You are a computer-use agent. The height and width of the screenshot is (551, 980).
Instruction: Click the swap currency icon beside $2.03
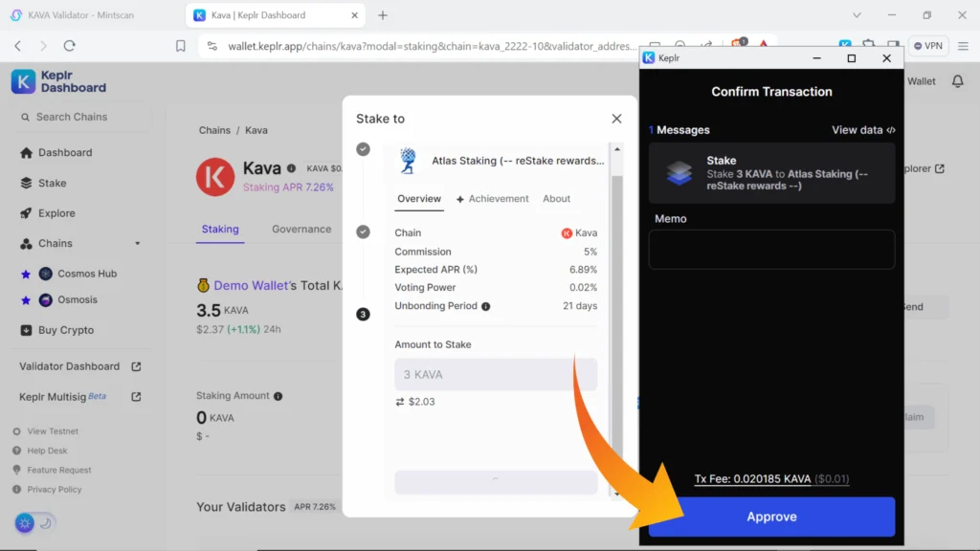[x=400, y=402]
